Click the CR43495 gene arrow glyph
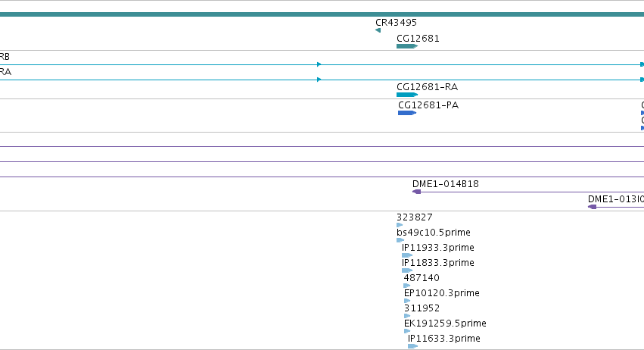Viewport: 644px width, 350px height. point(378,30)
